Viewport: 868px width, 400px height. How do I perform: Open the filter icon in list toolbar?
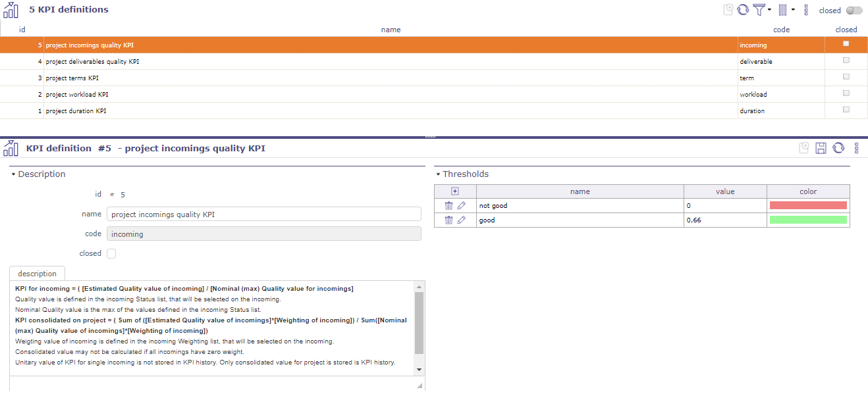pos(759,10)
